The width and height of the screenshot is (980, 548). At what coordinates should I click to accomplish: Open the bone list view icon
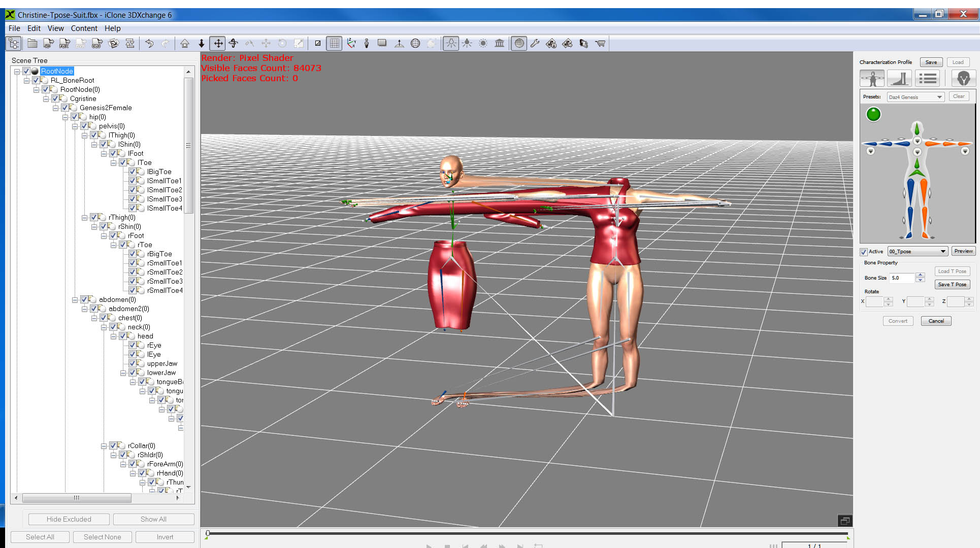click(x=928, y=79)
